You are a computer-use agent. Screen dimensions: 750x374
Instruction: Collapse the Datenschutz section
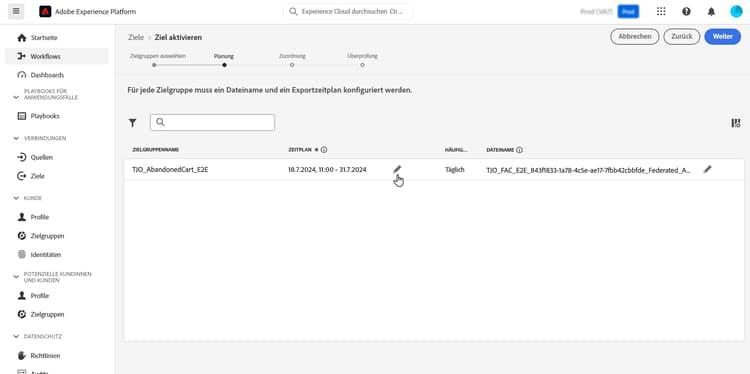16,336
